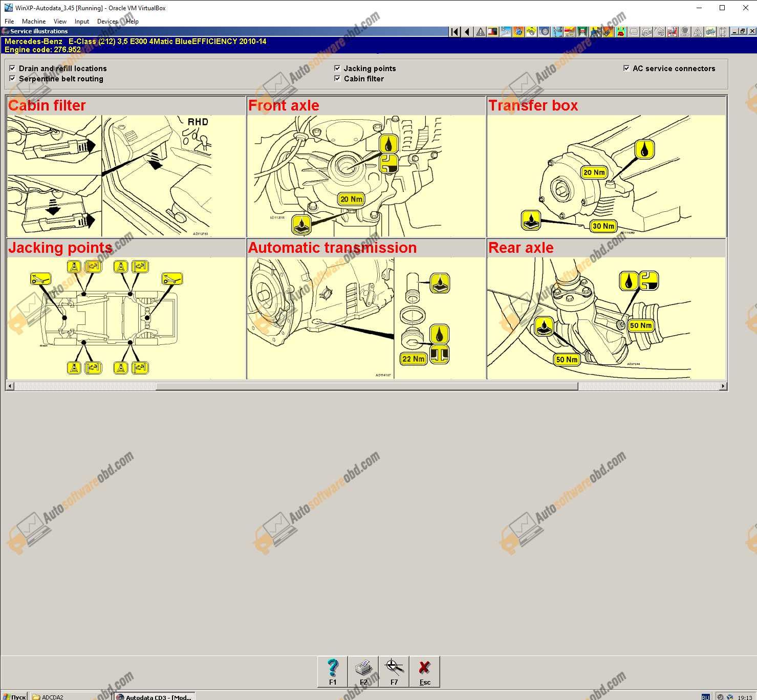The width and height of the screenshot is (757, 700).
Task: Open the Devices menu
Action: (x=107, y=21)
